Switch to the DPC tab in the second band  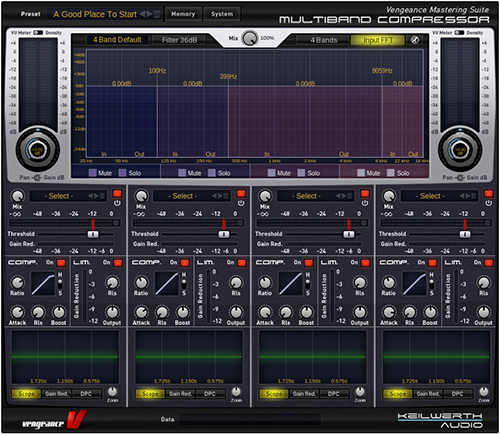point(210,394)
